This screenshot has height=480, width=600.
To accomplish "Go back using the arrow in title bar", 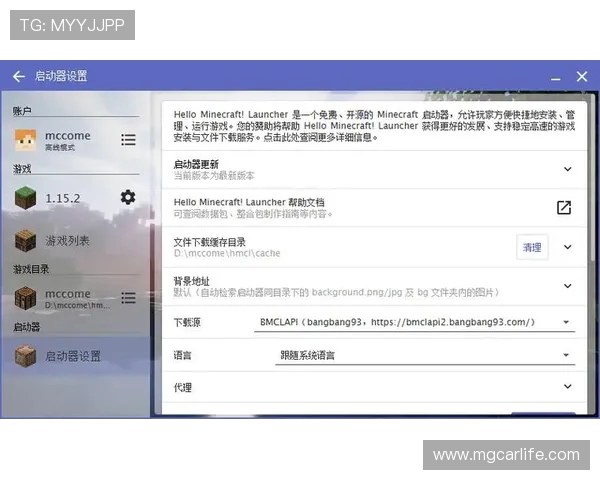I will (x=18, y=76).
